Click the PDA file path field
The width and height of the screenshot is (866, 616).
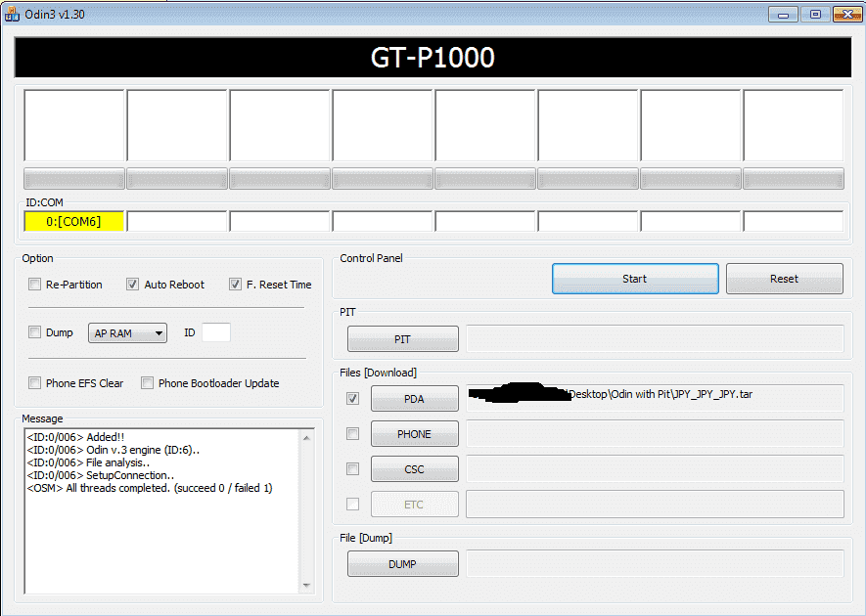click(655, 398)
